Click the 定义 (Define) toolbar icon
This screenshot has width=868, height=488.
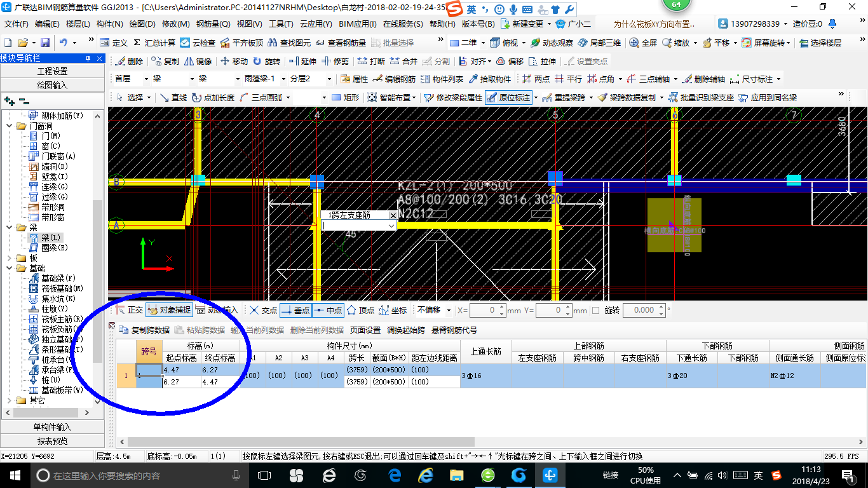coord(114,43)
